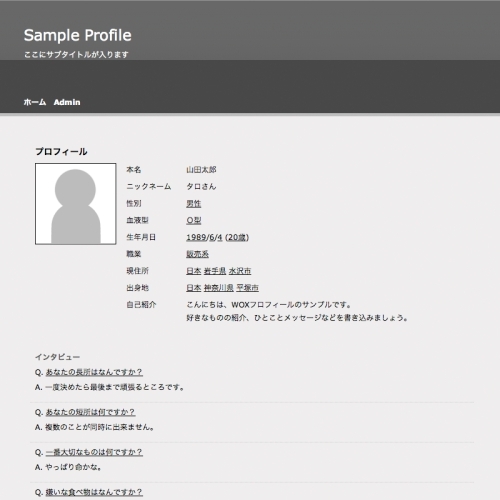Follow the 販売系 occupation link

[197, 254]
